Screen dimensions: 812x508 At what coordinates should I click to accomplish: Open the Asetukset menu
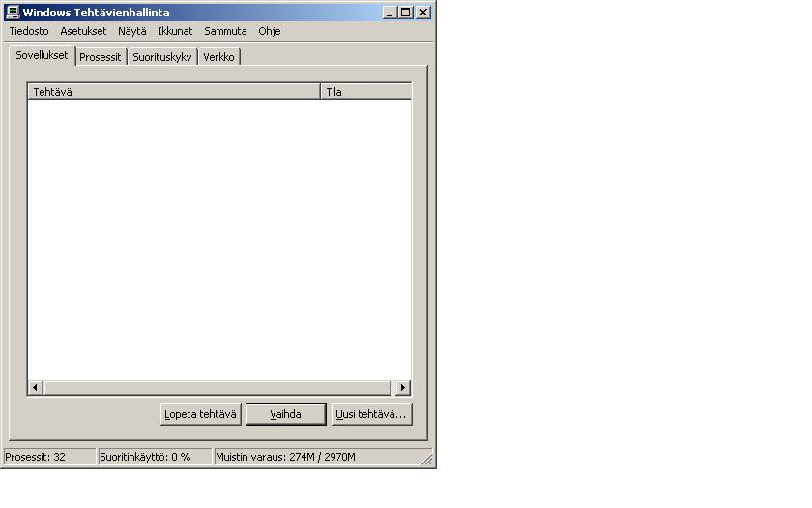click(83, 31)
